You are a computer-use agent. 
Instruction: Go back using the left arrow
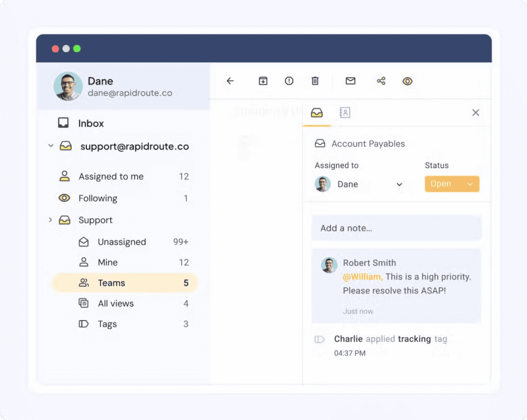coord(230,81)
